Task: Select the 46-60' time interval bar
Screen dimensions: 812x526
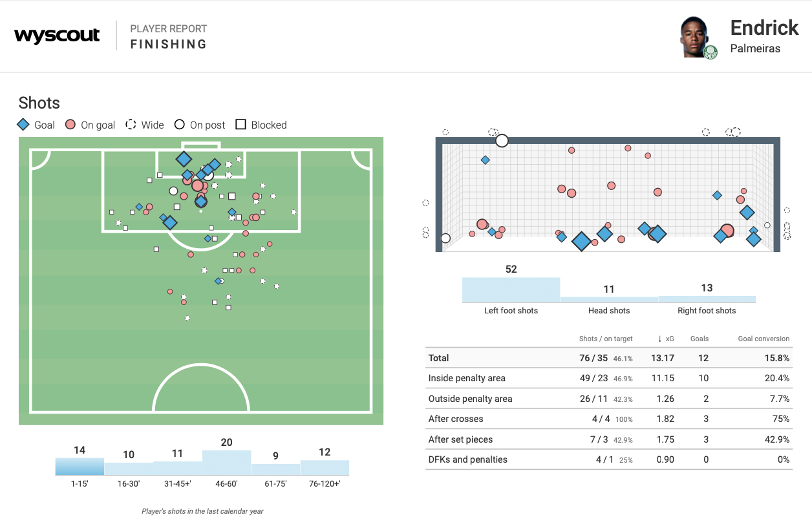Action: (x=226, y=463)
